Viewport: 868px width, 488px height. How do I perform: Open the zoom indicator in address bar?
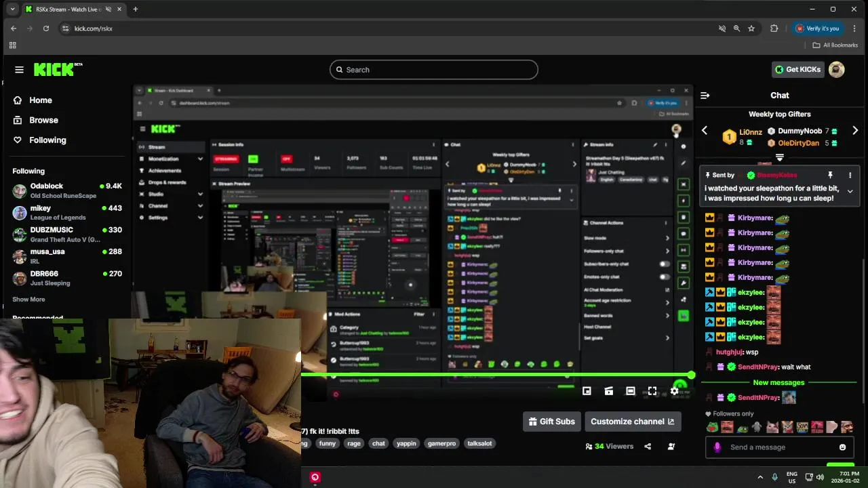(736, 28)
